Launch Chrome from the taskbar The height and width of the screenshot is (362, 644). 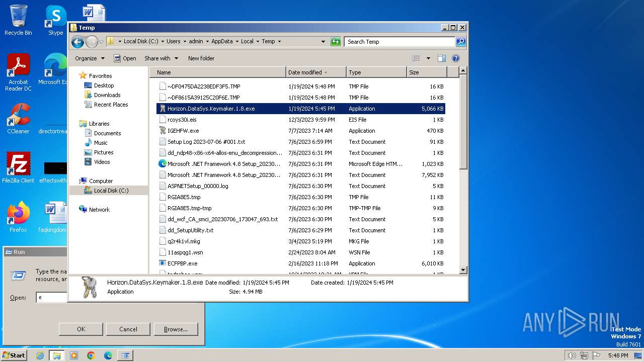(x=91, y=355)
